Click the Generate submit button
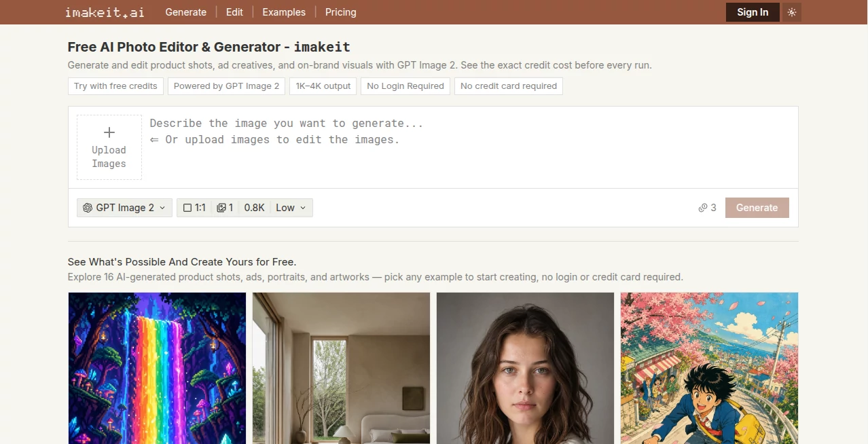868x444 pixels. tap(757, 208)
